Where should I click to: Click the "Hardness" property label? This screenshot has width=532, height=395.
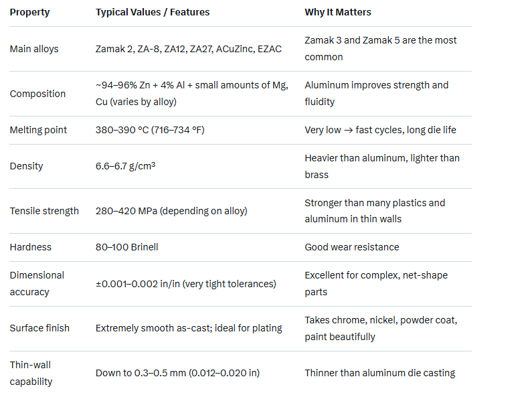(31, 247)
